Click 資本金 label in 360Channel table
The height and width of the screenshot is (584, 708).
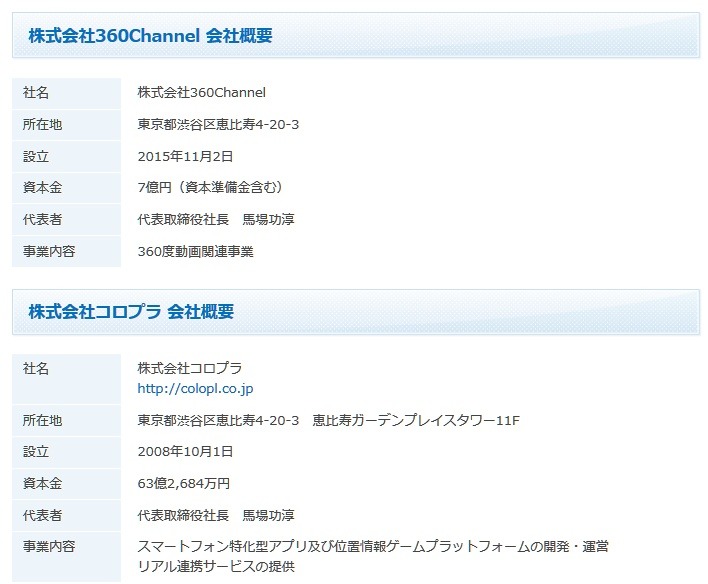tap(42, 187)
